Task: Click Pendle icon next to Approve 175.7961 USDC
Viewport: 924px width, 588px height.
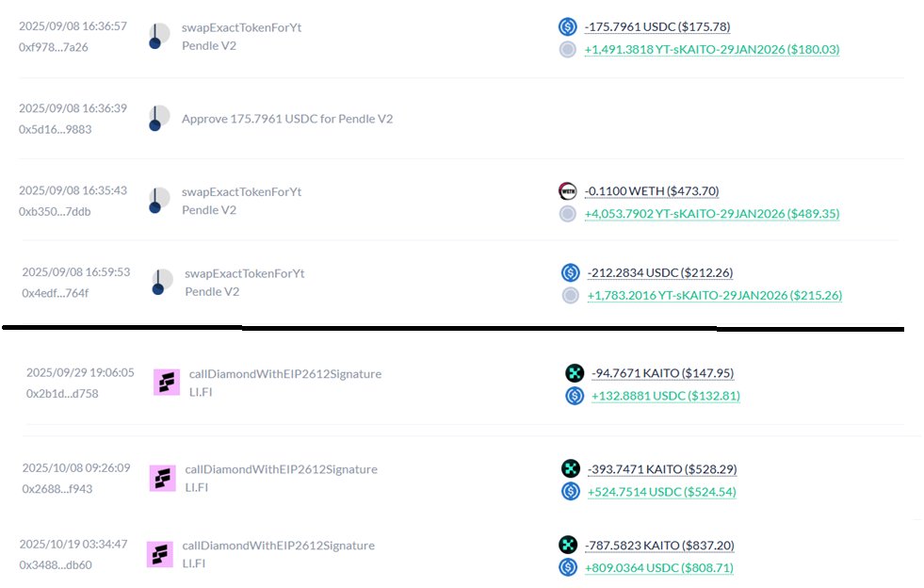Action: coord(158,119)
